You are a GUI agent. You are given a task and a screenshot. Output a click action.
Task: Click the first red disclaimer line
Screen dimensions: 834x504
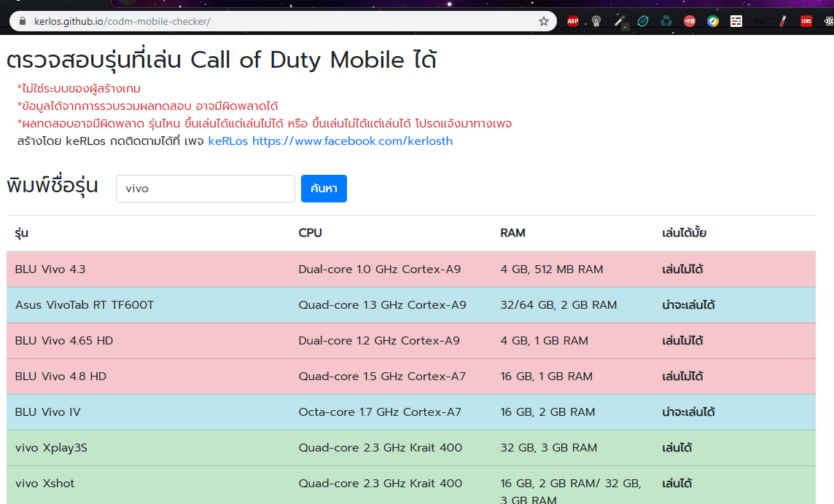[79, 88]
